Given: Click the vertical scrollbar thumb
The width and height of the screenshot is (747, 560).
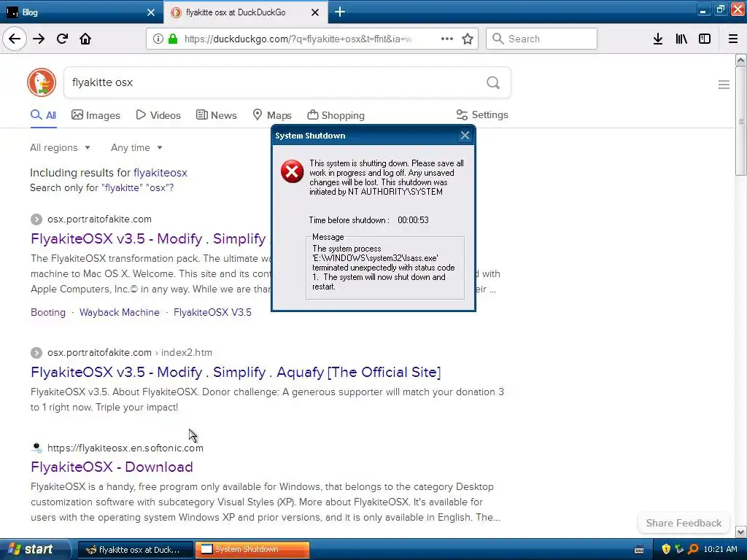Looking at the screenshot, I should click(740, 121).
